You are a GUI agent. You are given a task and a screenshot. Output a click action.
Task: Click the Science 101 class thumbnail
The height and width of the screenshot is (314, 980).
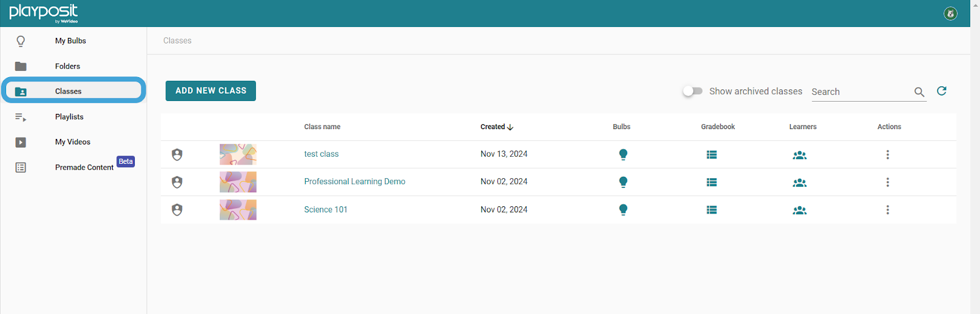pyautogui.click(x=238, y=210)
